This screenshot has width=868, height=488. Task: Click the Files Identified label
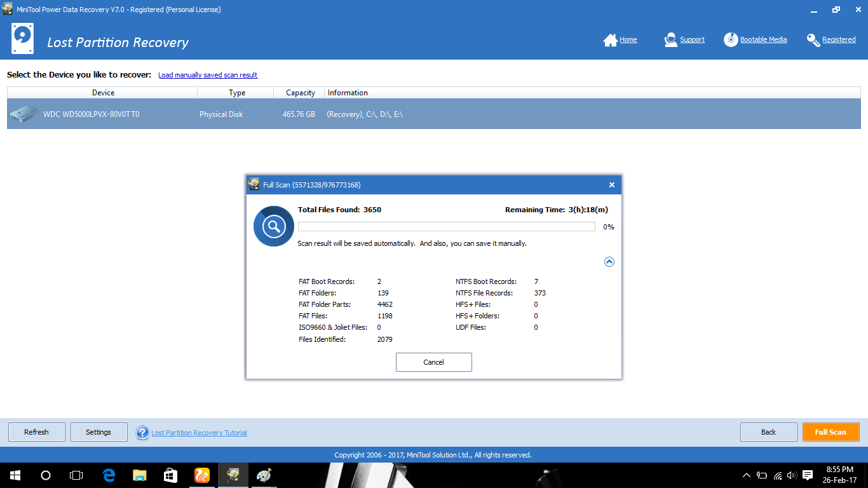coord(322,339)
